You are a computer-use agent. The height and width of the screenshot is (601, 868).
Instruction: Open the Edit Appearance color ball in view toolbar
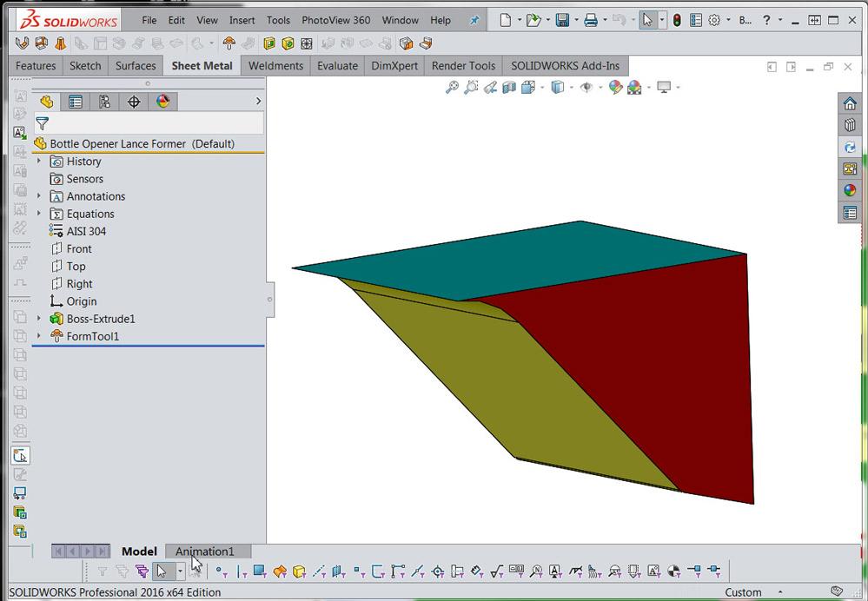[x=615, y=87]
